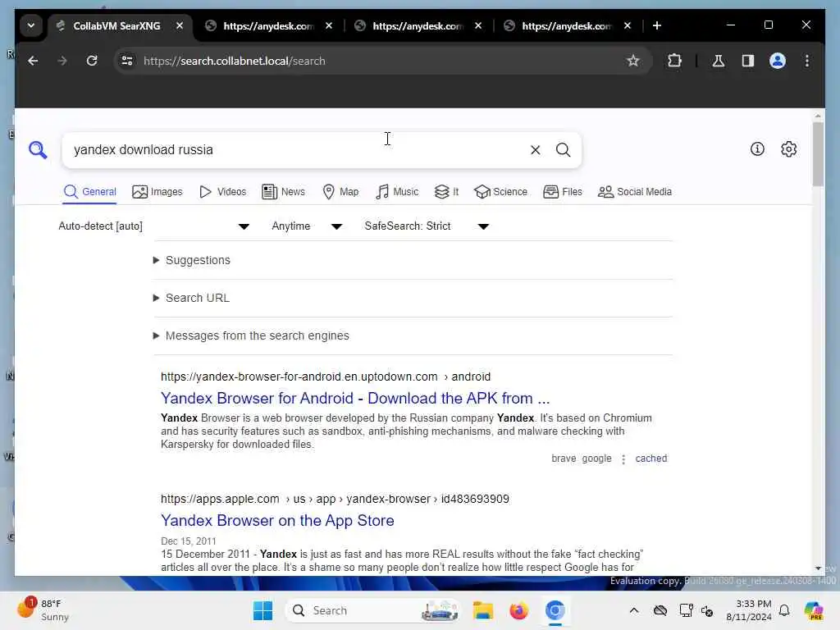Viewport: 840px width, 630px height.
Task: Open the Chrome three-dot menu
Action: click(x=807, y=61)
